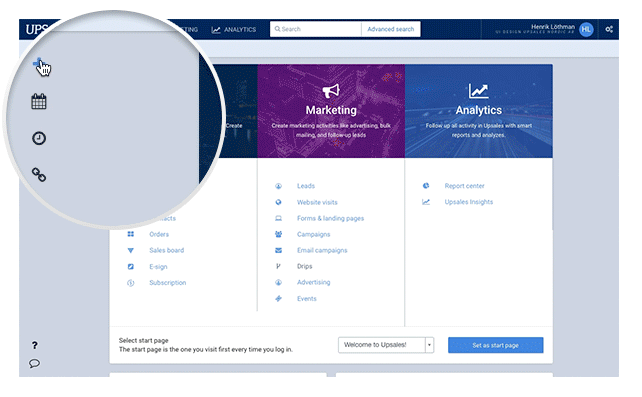
Task: Open Advanced search
Action: point(391,29)
